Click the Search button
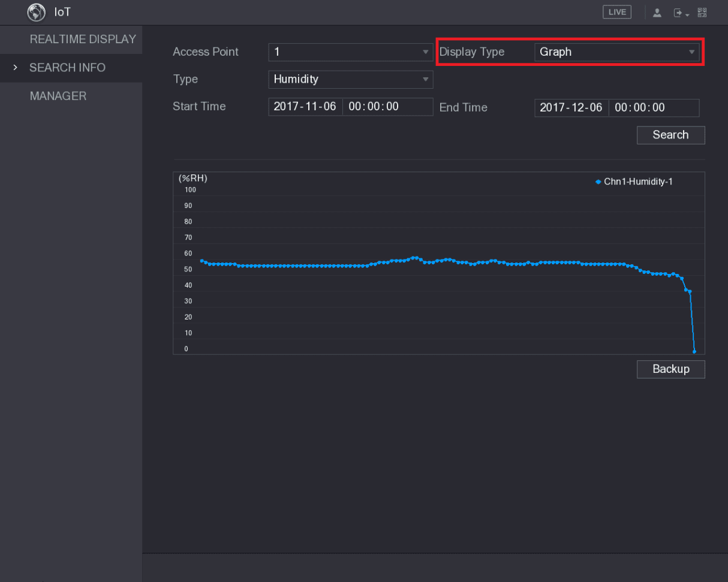This screenshot has height=582, width=728. [x=670, y=135]
